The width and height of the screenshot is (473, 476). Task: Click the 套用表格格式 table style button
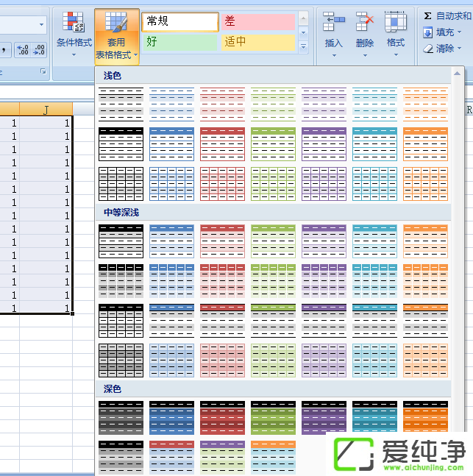pyautogui.click(x=117, y=37)
